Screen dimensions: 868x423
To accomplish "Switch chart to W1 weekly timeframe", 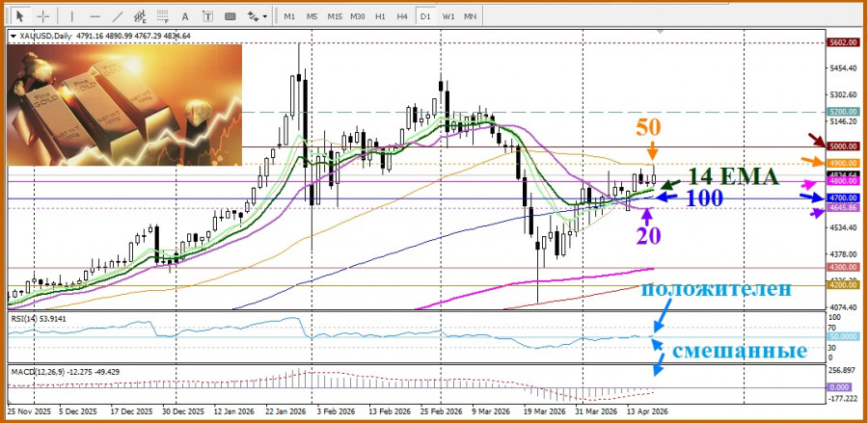I will (x=448, y=16).
